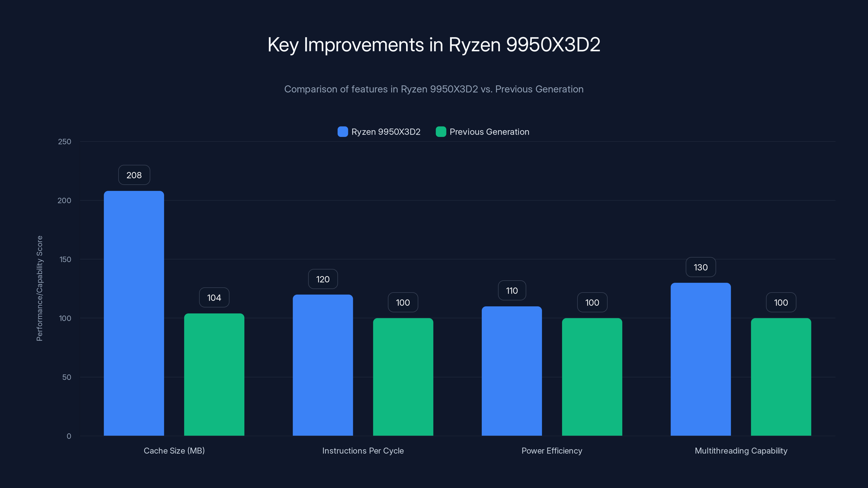This screenshot has height=488, width=868.
Task: Click the 130 Multithreading Capability value badge
Action: tap(701, 267)
